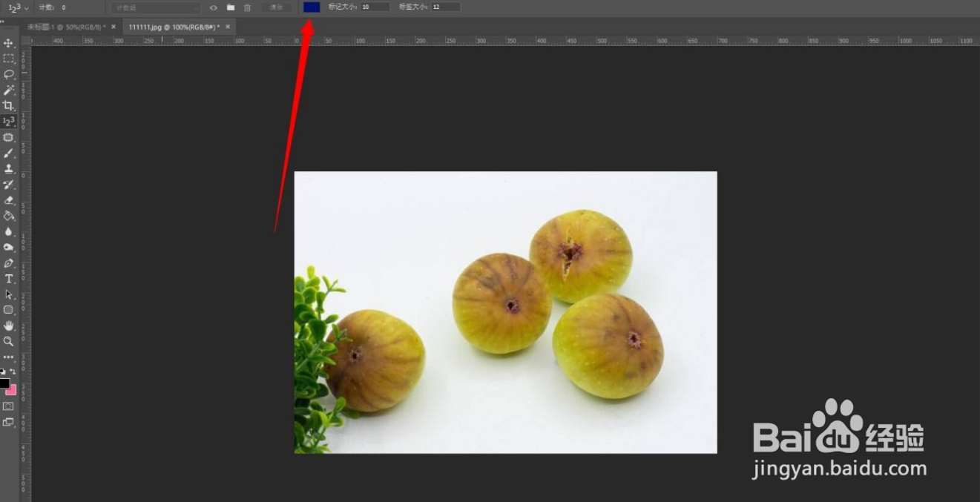Select the Paint Bucket tool
Viewport: 980px width, 502px height.
tap(9, 216)
